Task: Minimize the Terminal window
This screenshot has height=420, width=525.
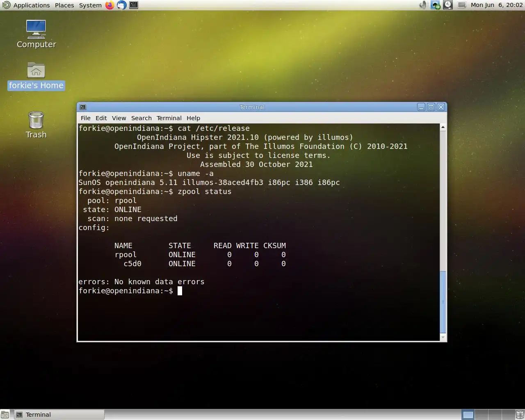Action: [421, 107]
